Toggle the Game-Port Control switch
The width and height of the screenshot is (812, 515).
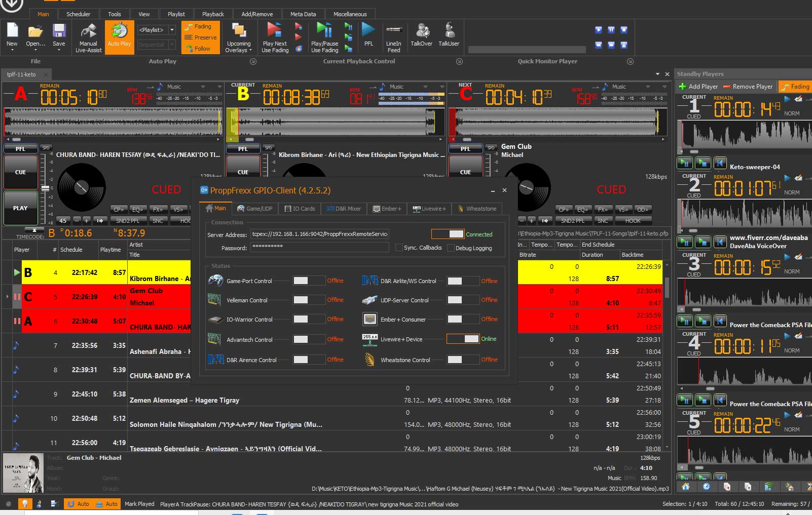click(308, 281)
